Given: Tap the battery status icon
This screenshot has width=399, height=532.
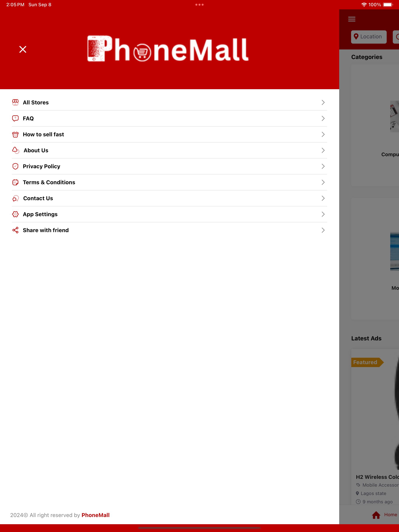Looking at the screenshot, I should (388, 4).
